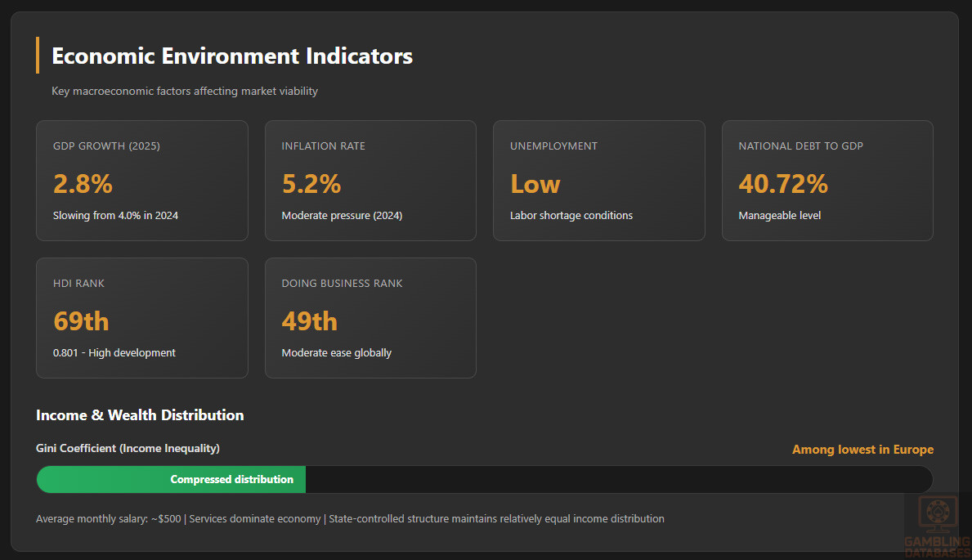Click the key macroeconomic factors subtitle
Viewport: 972px width, 560px height.
click(185, 92)
